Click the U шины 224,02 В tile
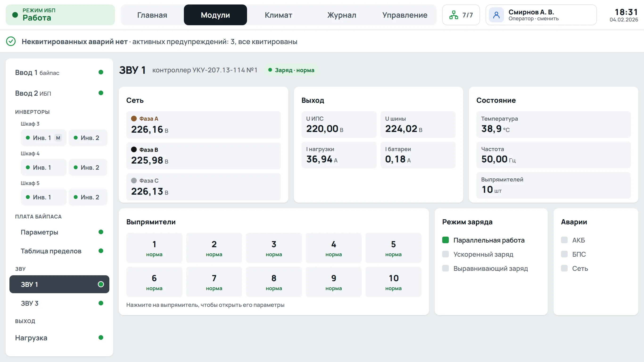Screen dimensions: 644x362 pyautogui.click(x=418, y=124)
